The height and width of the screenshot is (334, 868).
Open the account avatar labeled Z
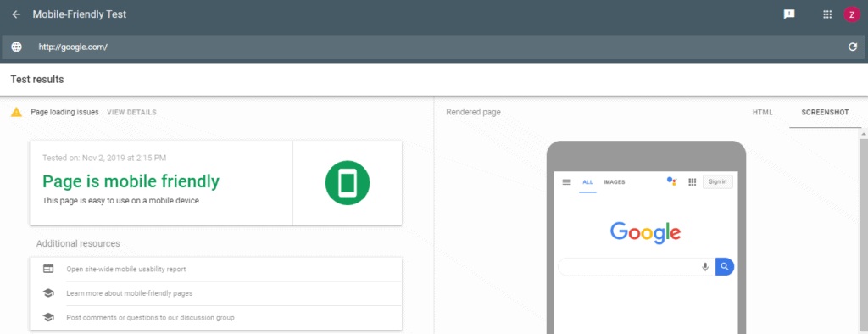(x=851, y=14)
